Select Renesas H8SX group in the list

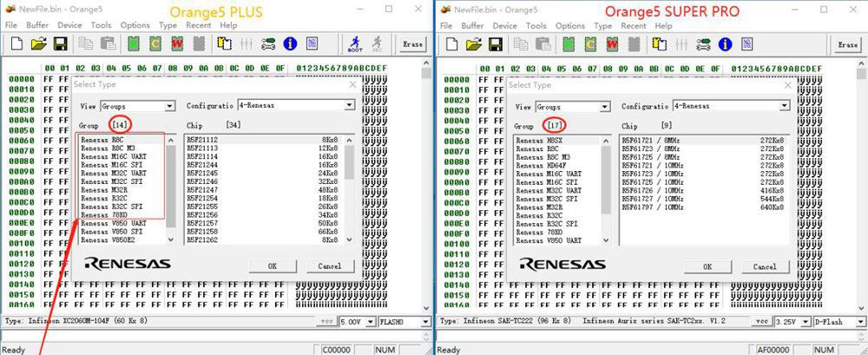(539, 141)
